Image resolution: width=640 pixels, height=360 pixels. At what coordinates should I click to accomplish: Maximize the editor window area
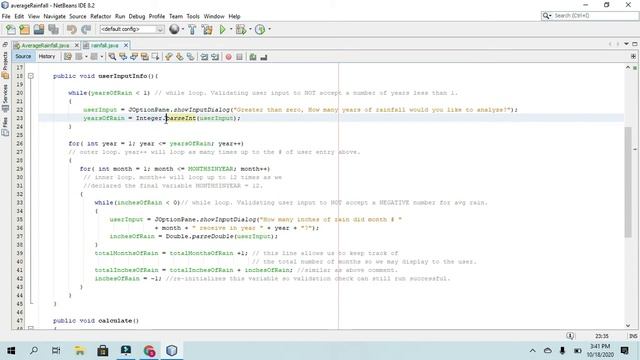[x=635, y=44]
